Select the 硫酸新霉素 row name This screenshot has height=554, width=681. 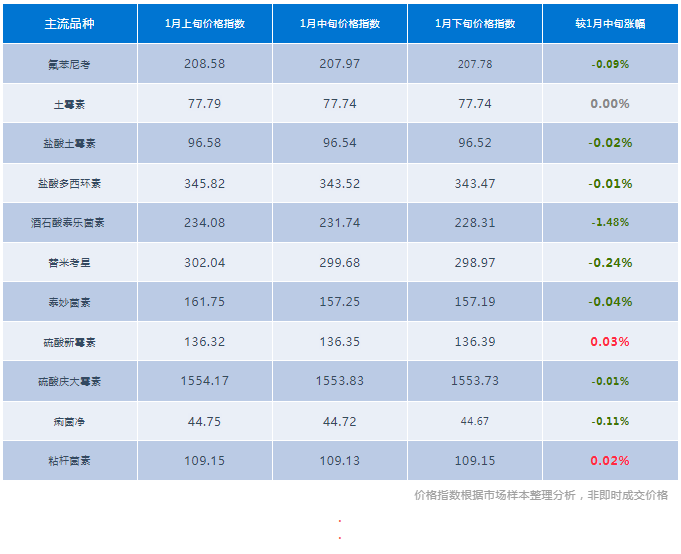69,343
